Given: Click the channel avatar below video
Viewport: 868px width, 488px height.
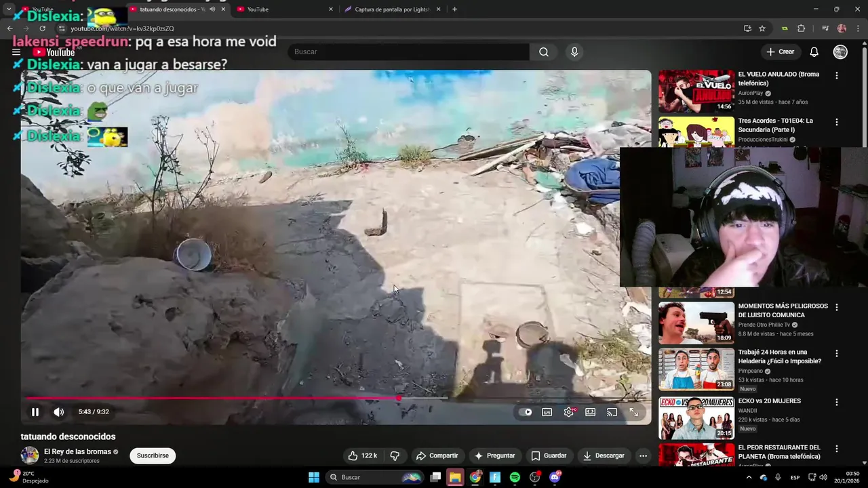Looking at the screenshot, I should pyautogui.click(x=30, y=455).
